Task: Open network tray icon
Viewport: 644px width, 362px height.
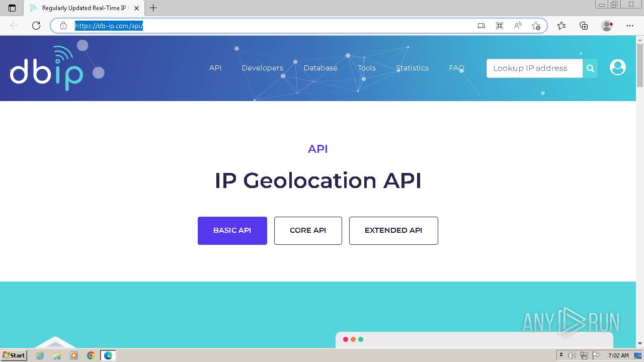Action: [584, 355]
